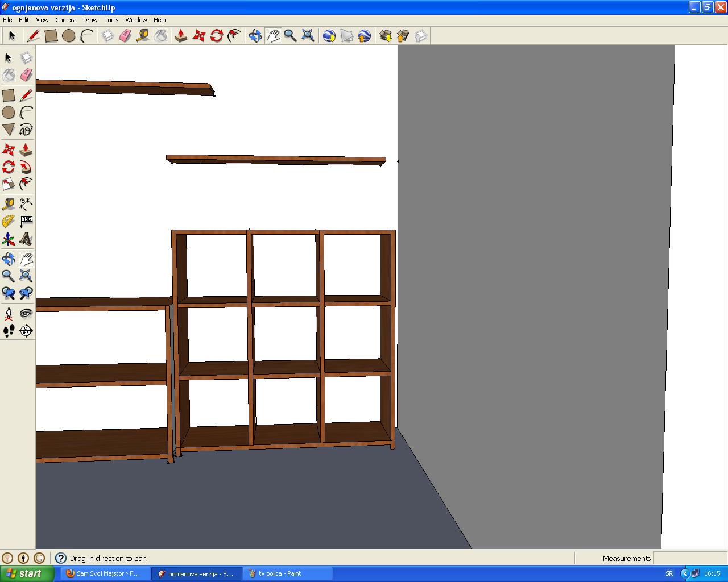Select the Polygon tool
The width and height of the screenshot is (728, 582).
coord(9,130)
